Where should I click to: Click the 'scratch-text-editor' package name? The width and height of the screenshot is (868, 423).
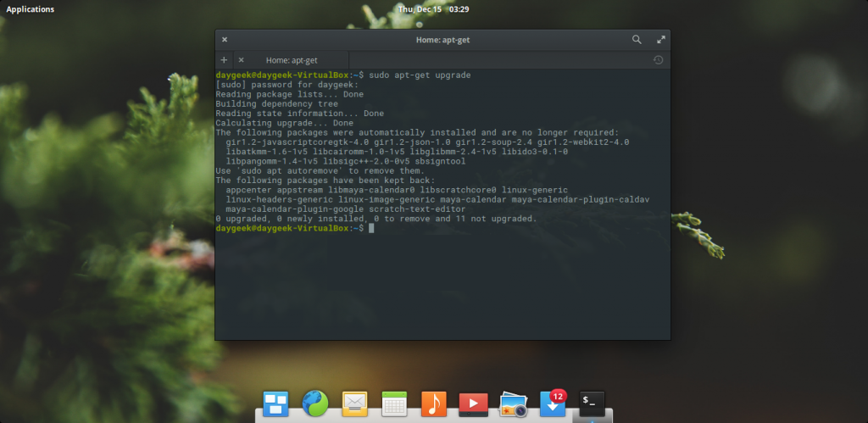[417, 209]
